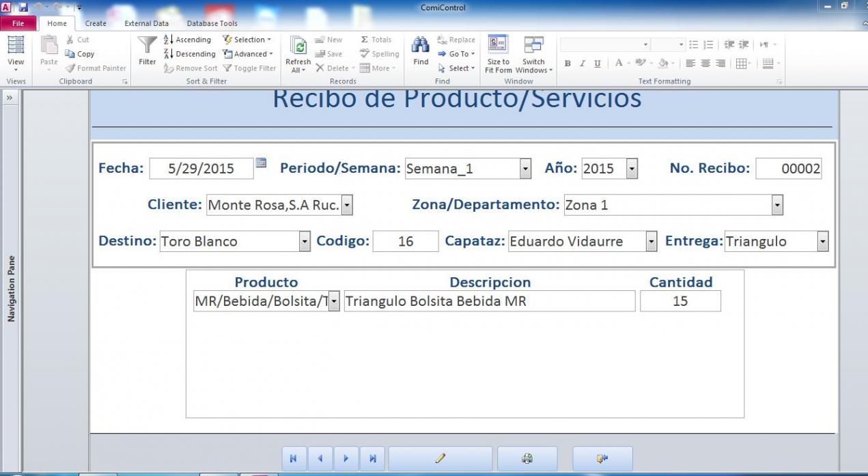The height and width of the screenshot is (476, 868).
Task: Open the font name dropdown
Action: click(x=646, y=44)
